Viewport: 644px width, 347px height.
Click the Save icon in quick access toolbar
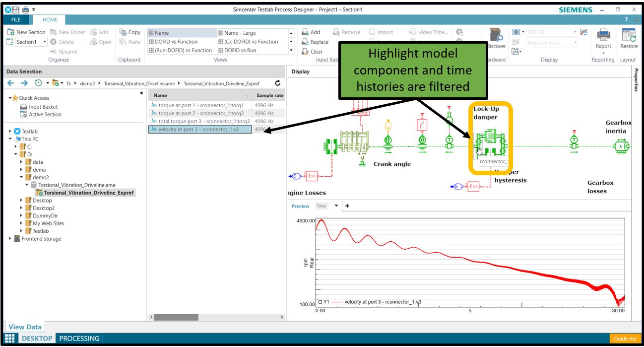tap(16, 10)
